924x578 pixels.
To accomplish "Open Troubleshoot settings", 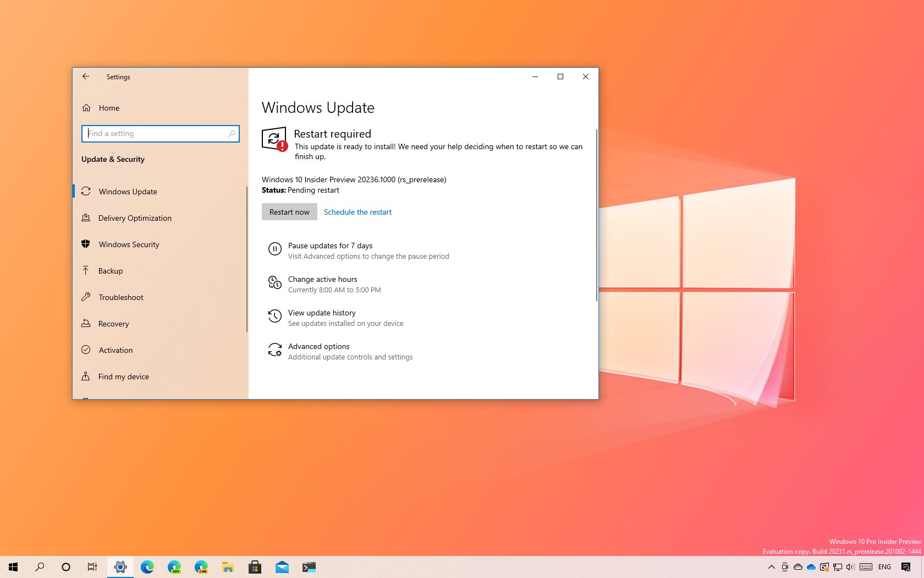I will coord(120,297).
